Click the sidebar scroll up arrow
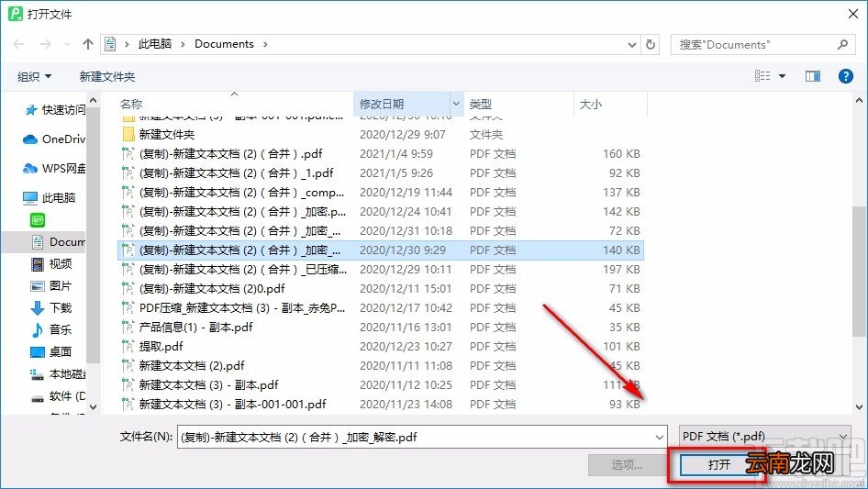Screen dimensions: 868x489 pos(93,101)
